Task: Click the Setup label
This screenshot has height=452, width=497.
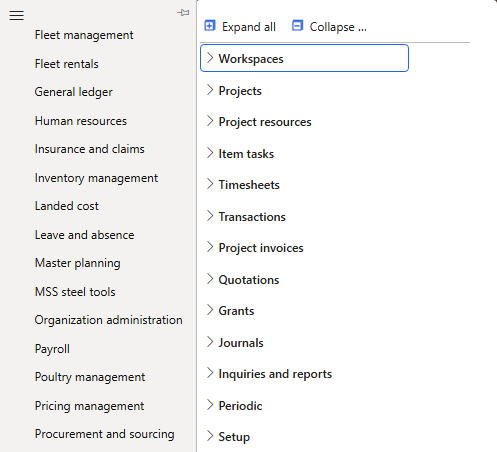Action: tap(234, 437)
